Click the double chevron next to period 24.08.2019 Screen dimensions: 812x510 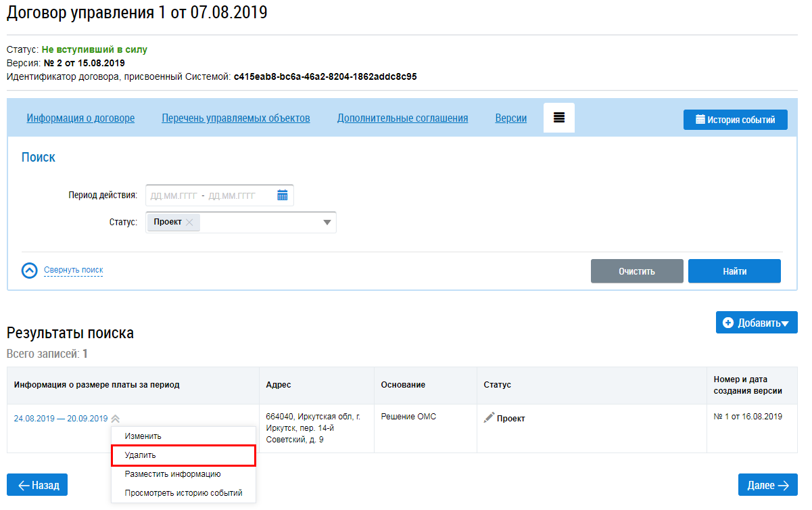pos(116,419)
